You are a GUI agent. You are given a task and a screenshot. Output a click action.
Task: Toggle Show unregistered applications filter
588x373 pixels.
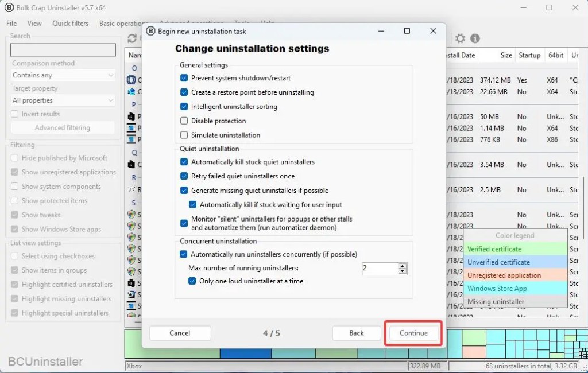(14, 172)
